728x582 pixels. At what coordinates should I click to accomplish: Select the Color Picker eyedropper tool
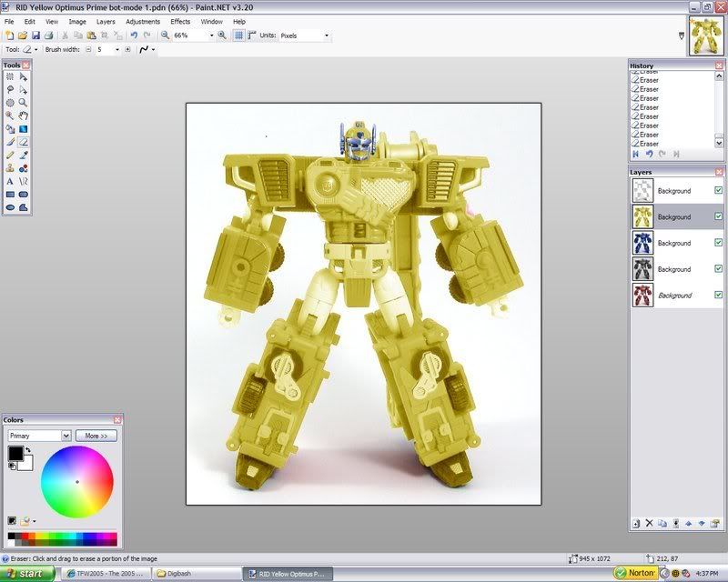click(24, 155)
